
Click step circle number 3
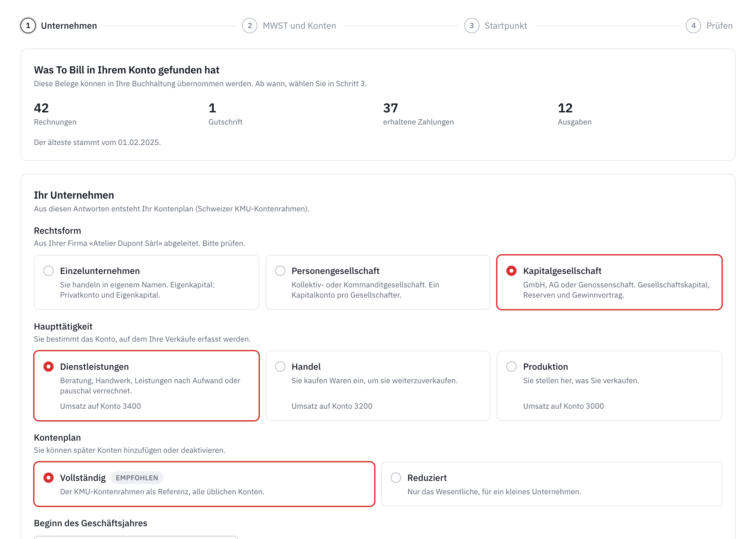coord(472,26)
